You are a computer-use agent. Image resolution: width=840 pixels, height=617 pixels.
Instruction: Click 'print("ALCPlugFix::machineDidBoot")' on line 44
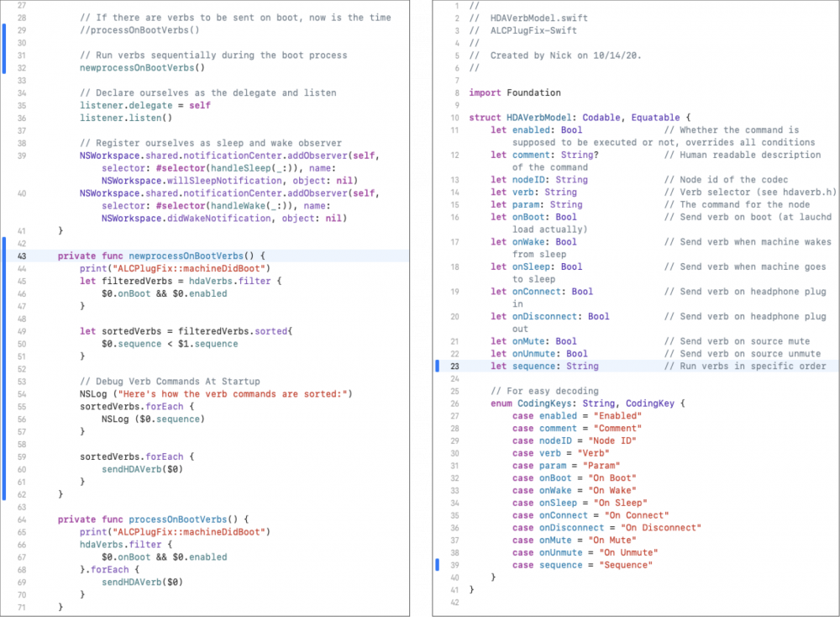tap(176, 268)
